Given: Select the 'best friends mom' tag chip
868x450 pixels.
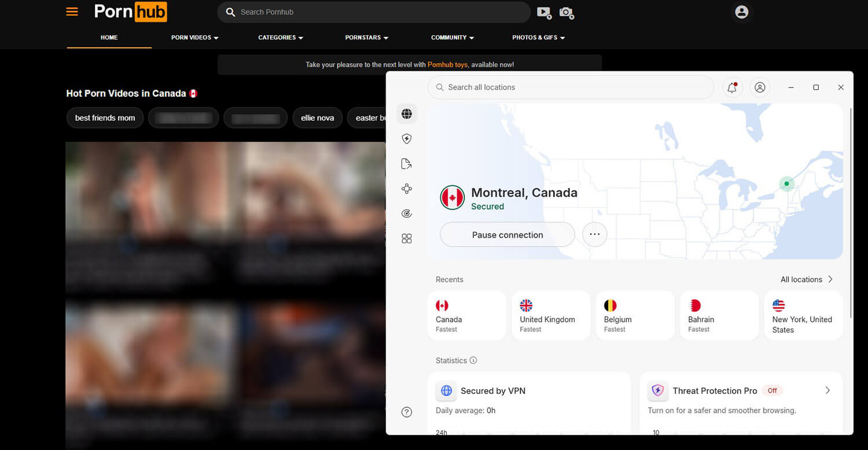Looking at the screenshot, I should point(105,118).
